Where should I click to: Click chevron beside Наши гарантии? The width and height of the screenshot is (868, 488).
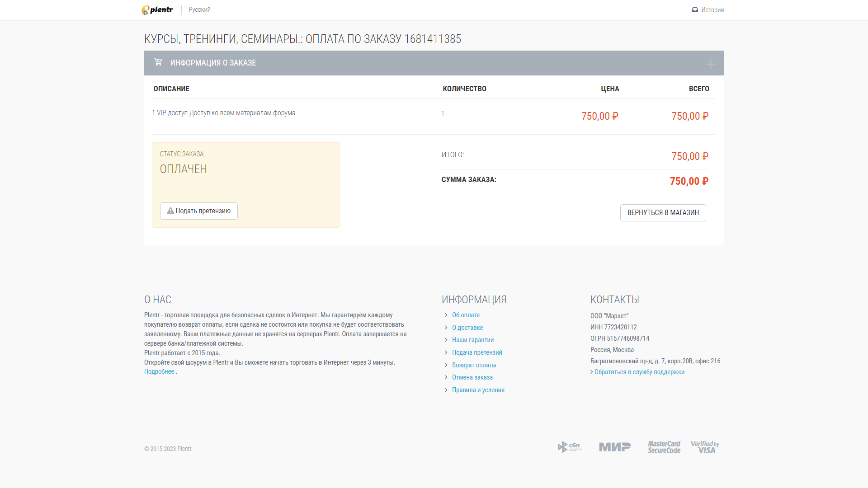446,340
